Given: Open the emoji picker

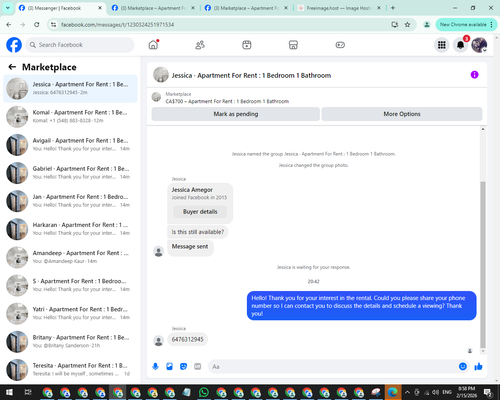Looking at the screenshot, I should point(463,366).
